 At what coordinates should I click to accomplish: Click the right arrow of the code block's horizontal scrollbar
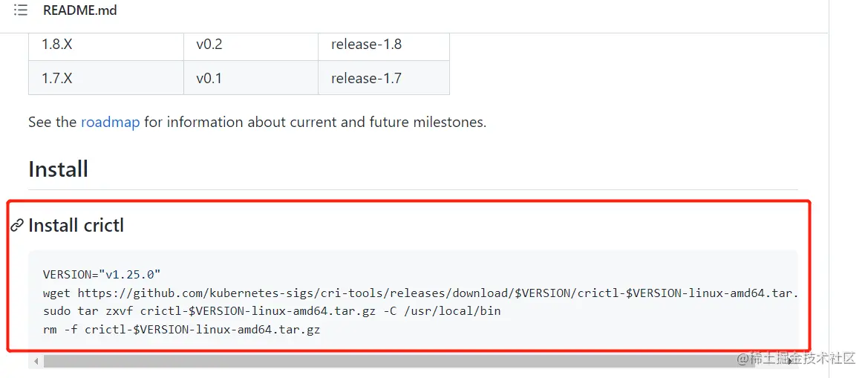tap(791, 362)
